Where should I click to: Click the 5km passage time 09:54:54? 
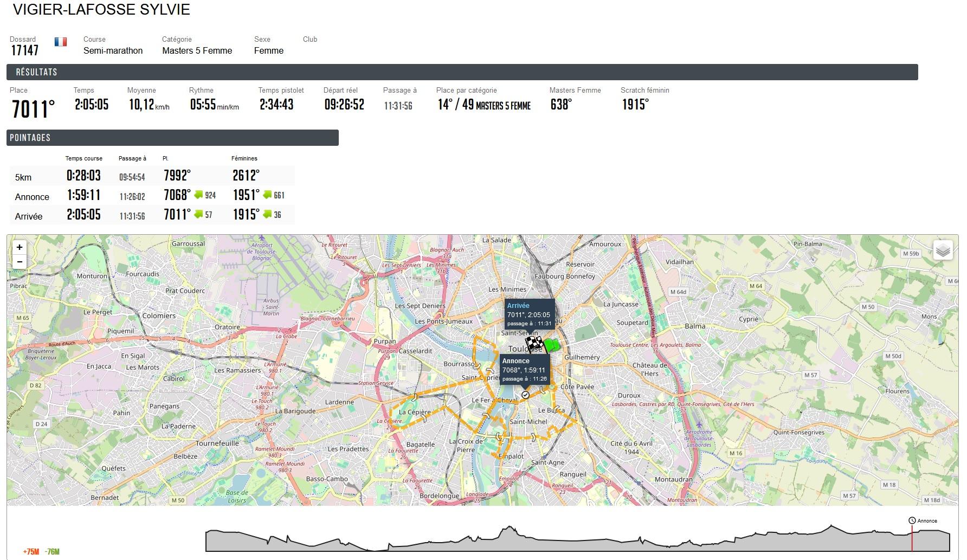[x=132, y=177]
